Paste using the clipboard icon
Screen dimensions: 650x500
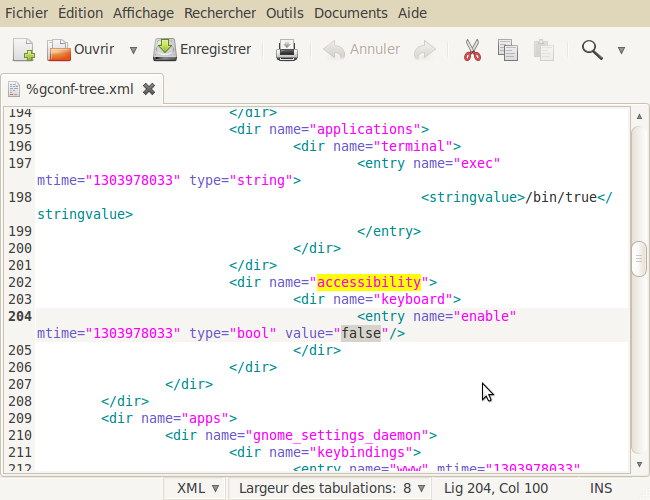tap(543, 50)
